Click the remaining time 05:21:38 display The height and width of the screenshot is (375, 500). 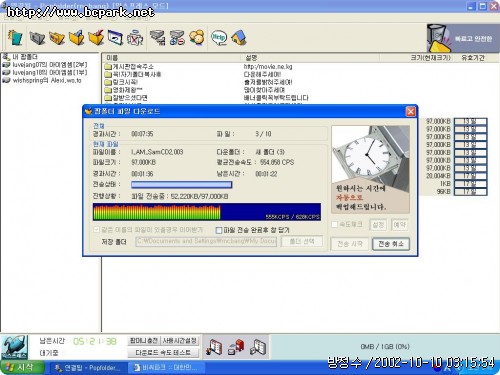click(x=95, y=341)
